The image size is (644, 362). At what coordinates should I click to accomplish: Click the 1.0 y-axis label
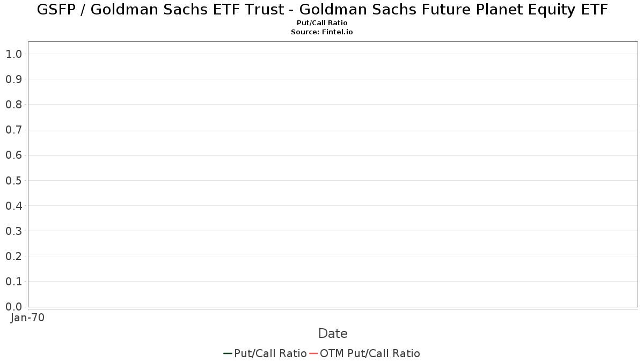13,54
